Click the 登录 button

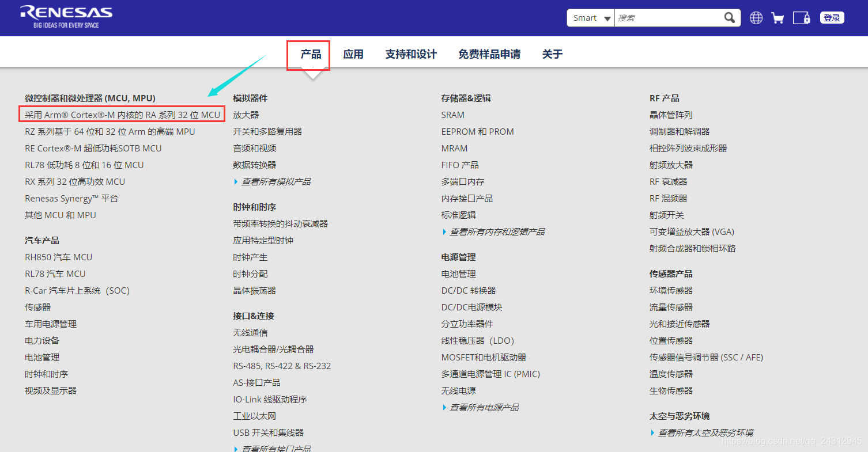coord(832,17)
